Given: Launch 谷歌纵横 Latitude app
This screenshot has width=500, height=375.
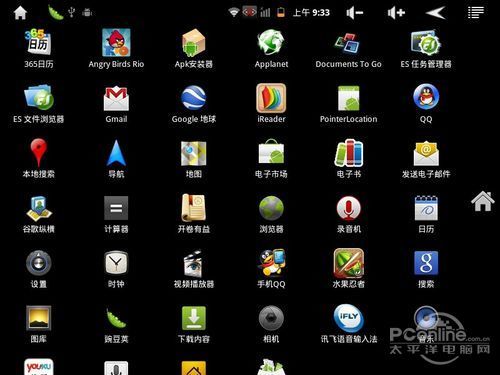Looking at the screenshot, I should point(39,208).
